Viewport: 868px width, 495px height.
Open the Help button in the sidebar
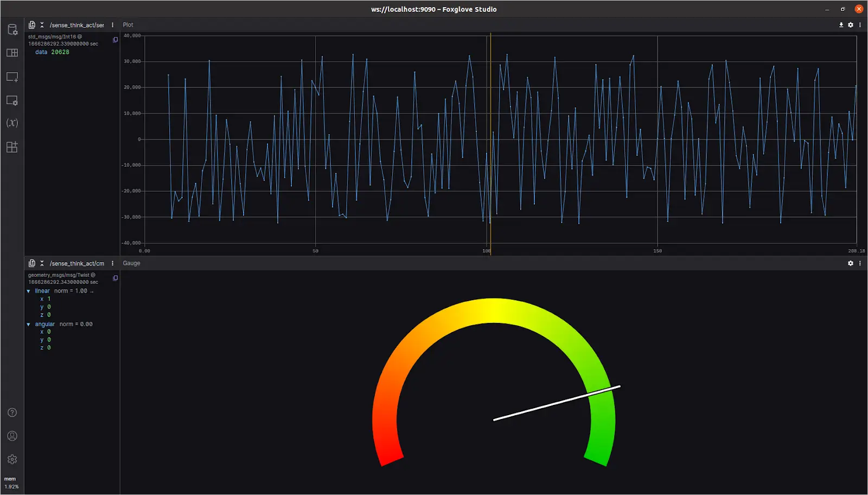pyautogui.click(x=12, y=412)
